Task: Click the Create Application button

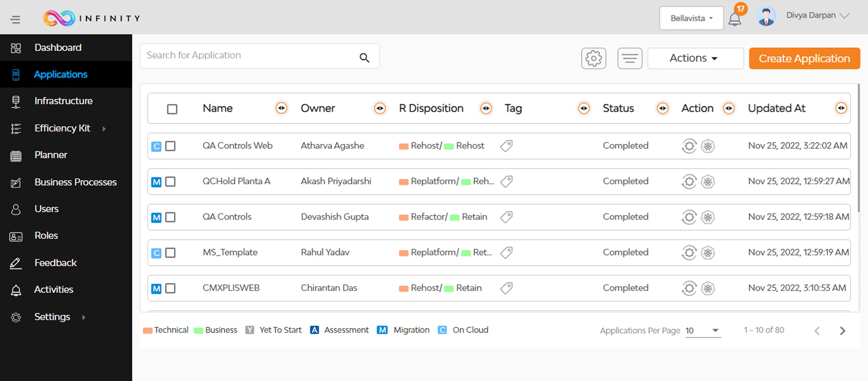Action: click(804, 58)
